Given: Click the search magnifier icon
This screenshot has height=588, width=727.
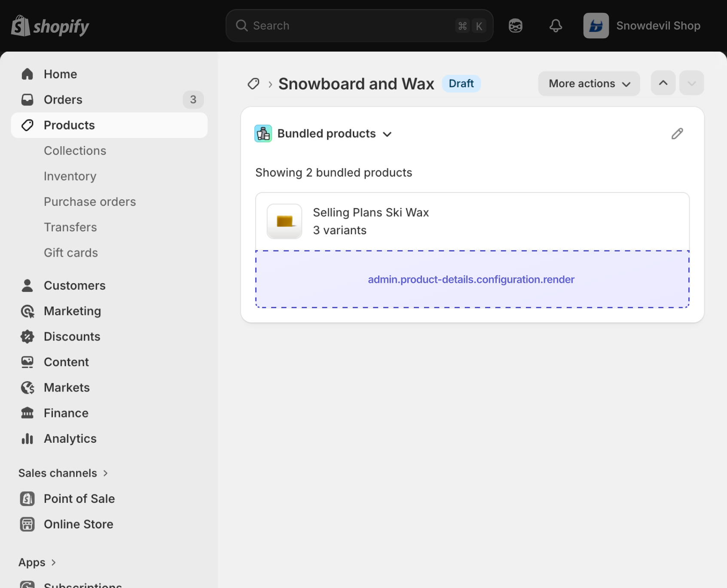Looking at the screenshot, I should point(242,26).
